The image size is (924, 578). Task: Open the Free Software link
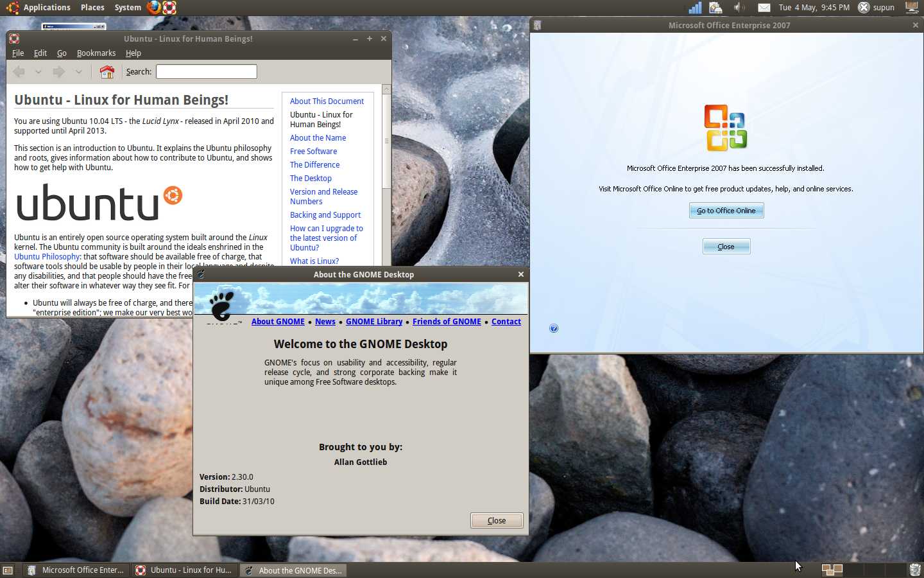(313, 152)
